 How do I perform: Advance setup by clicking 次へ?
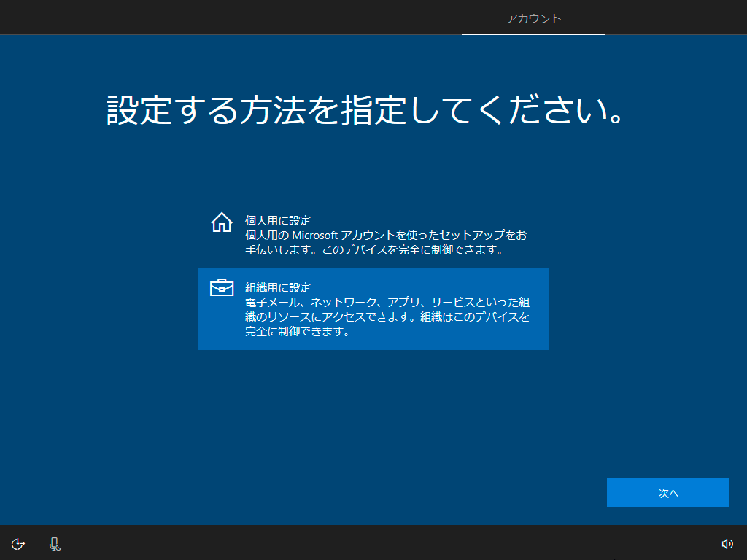[x=667, y=492]
